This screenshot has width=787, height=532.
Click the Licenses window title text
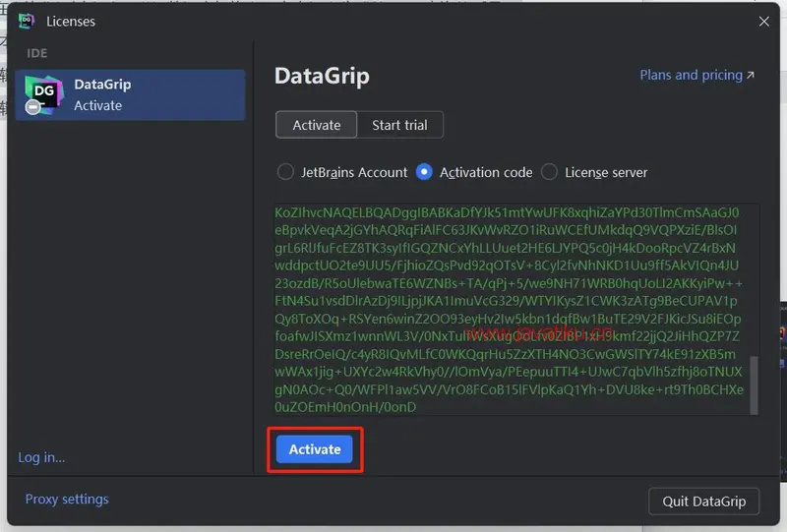pyautogui.click(x=71, y=21)
